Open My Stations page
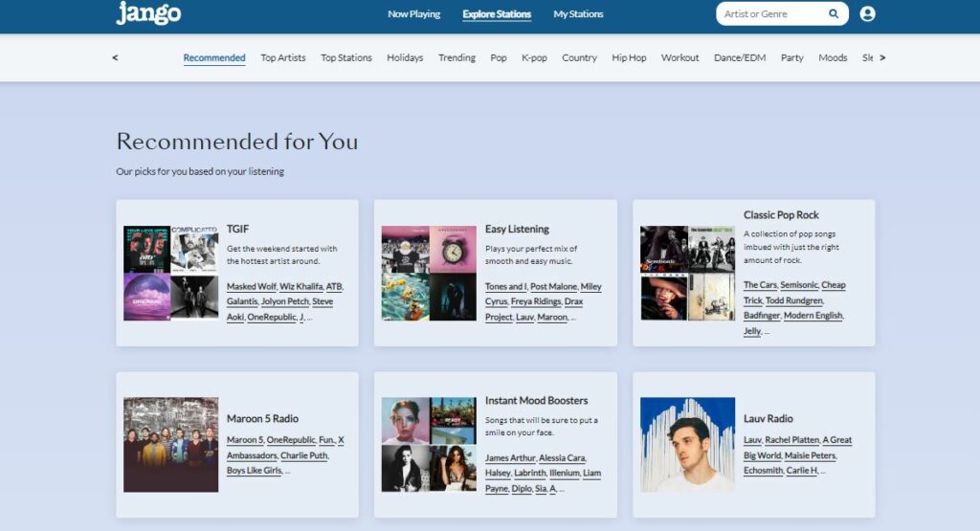Screen dimensions: 980x531 point(578,13)
